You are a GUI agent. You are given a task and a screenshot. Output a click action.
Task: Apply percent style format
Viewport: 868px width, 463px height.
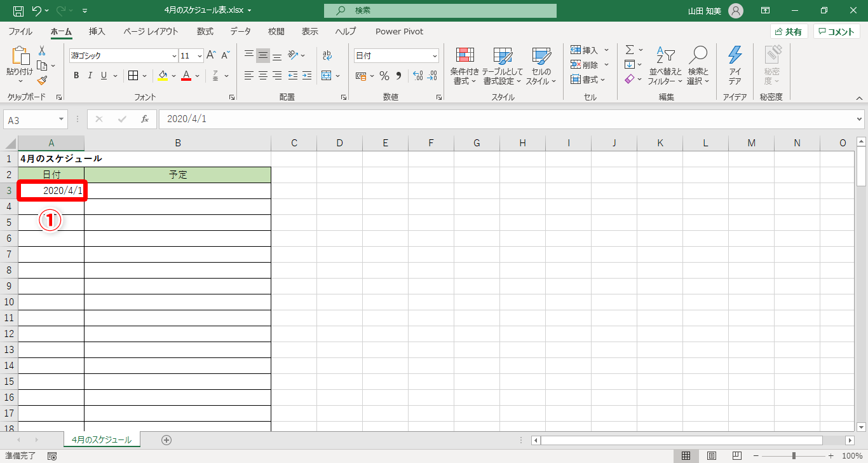point(384,76)
